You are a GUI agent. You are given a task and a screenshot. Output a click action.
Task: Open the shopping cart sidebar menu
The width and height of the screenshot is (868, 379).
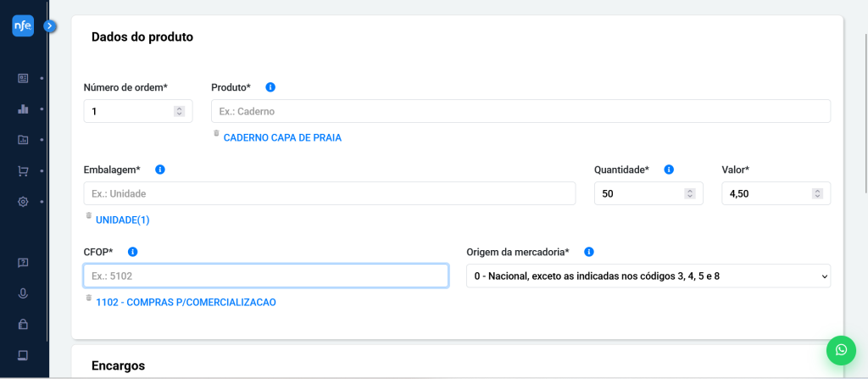23,171
